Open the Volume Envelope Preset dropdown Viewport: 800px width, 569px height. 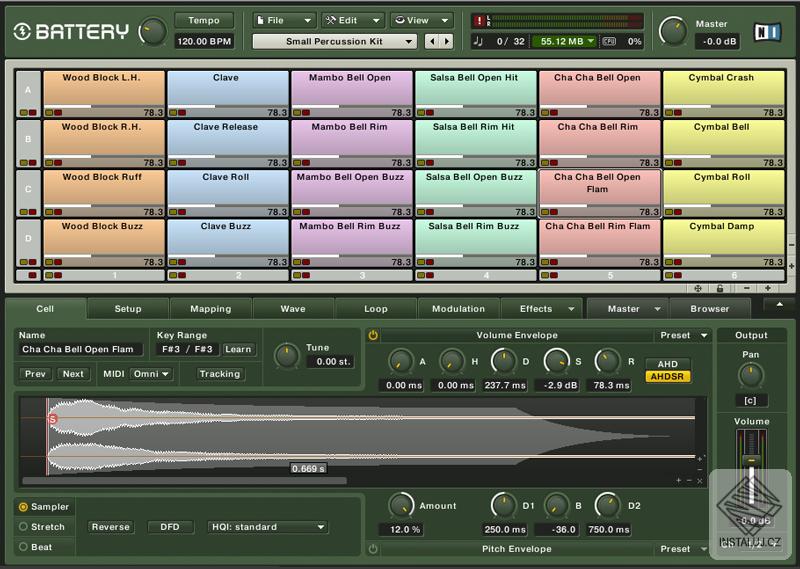point(683,335)
